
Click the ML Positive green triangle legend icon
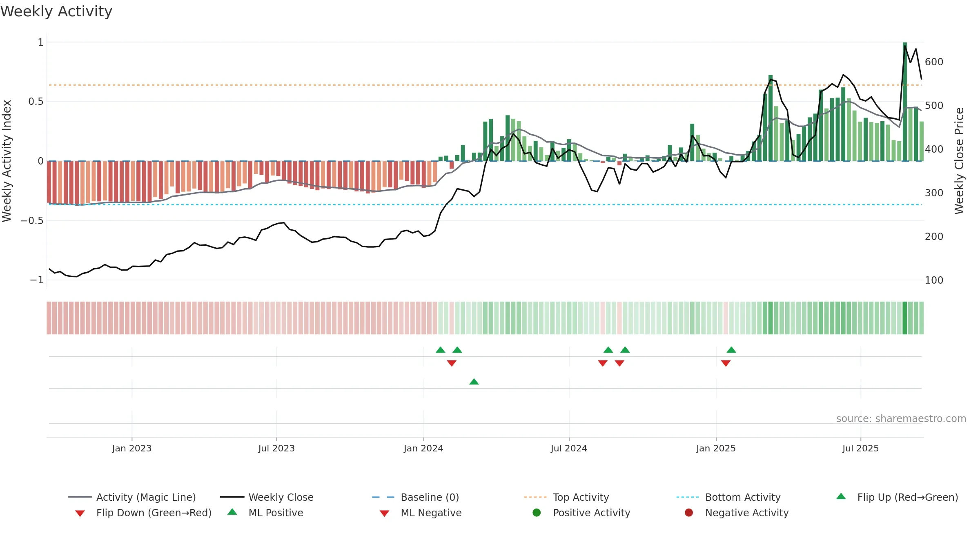[232, 512]
